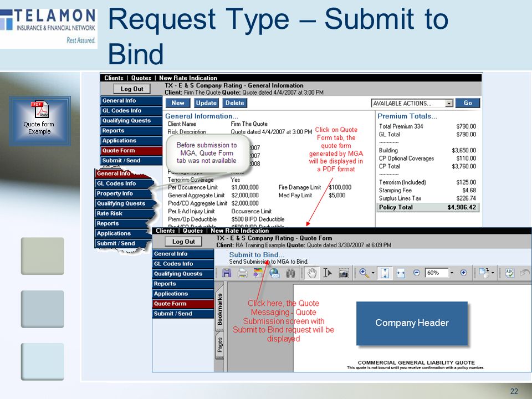Select Submit / Send in top sidebar

[131, 161]
